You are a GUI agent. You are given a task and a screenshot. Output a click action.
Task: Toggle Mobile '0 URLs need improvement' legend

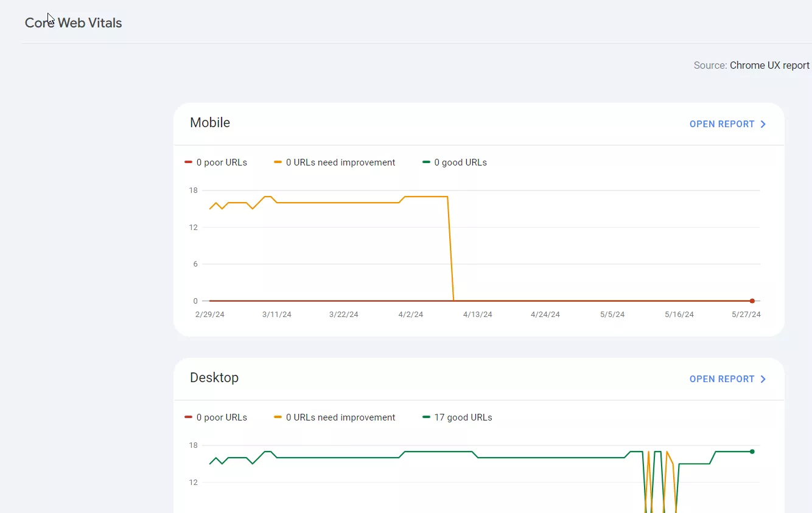(x=335, y=162)
